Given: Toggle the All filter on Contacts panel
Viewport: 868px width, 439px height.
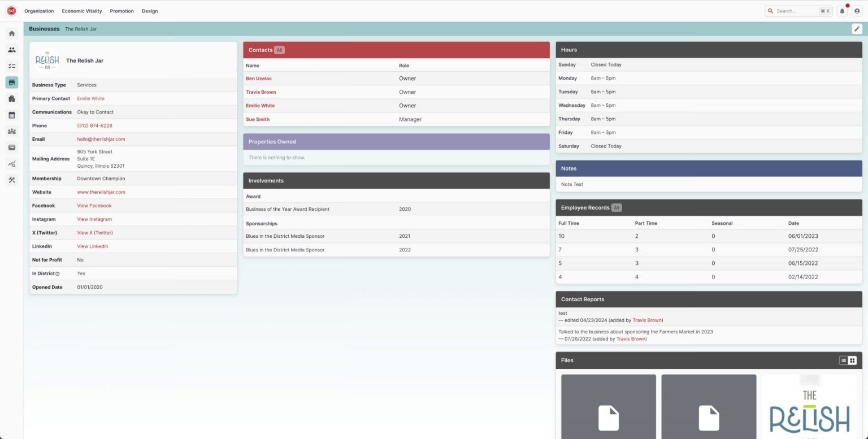Looking at the screenshot, I should (x=280, y=50).
